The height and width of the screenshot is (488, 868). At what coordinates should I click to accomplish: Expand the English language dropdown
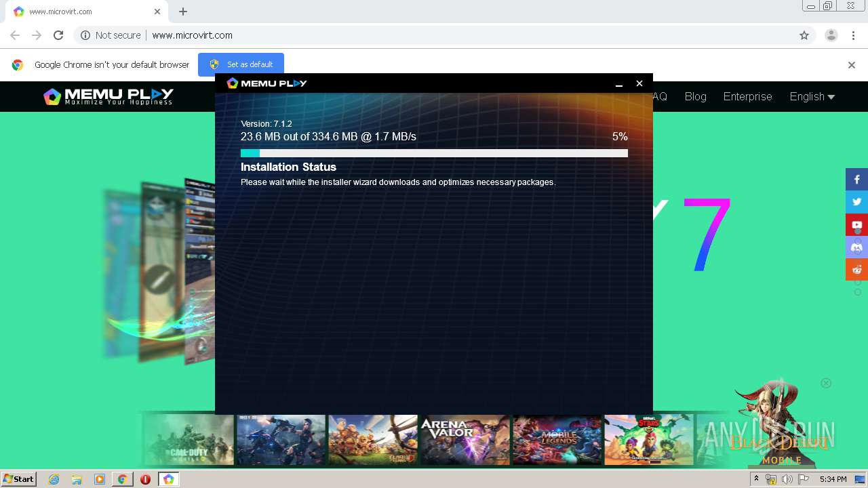pos(812,96)
